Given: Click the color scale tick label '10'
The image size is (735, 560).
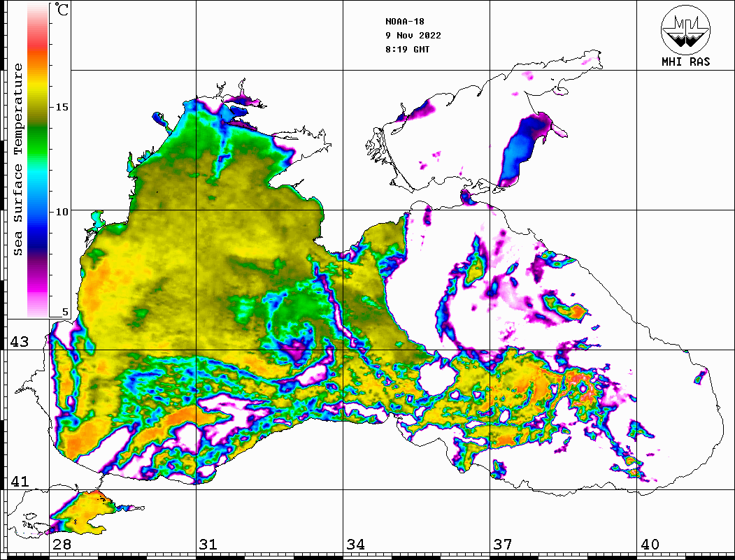Looking at the screenshot, I should pyautogui.click(x=62, y=212).
